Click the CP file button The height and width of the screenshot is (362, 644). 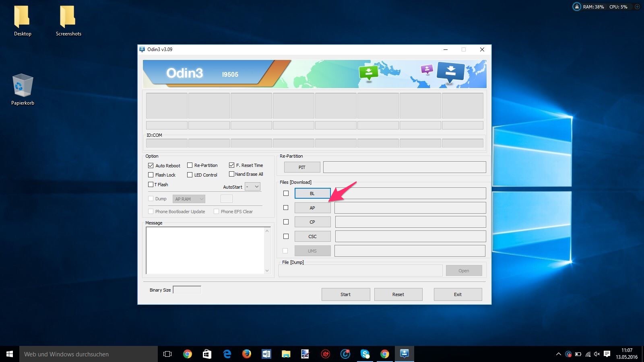pyautogui.click(x=312, y=222)
